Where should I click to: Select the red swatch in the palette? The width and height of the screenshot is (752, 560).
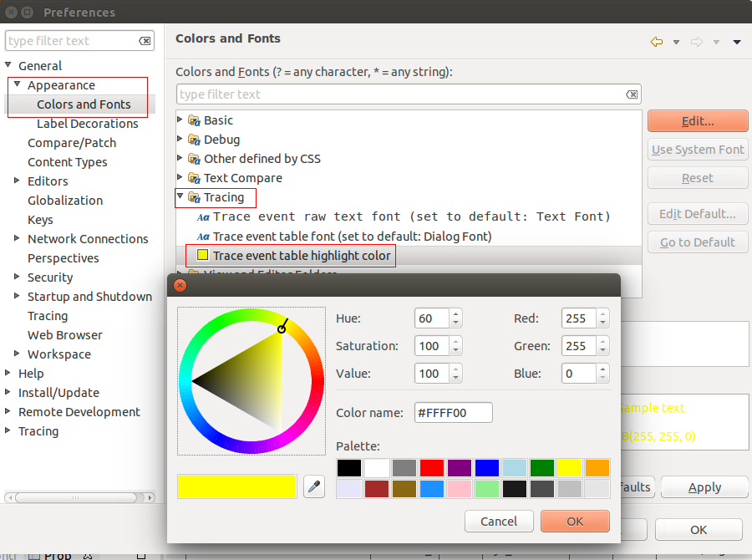(x=431, y=467)
